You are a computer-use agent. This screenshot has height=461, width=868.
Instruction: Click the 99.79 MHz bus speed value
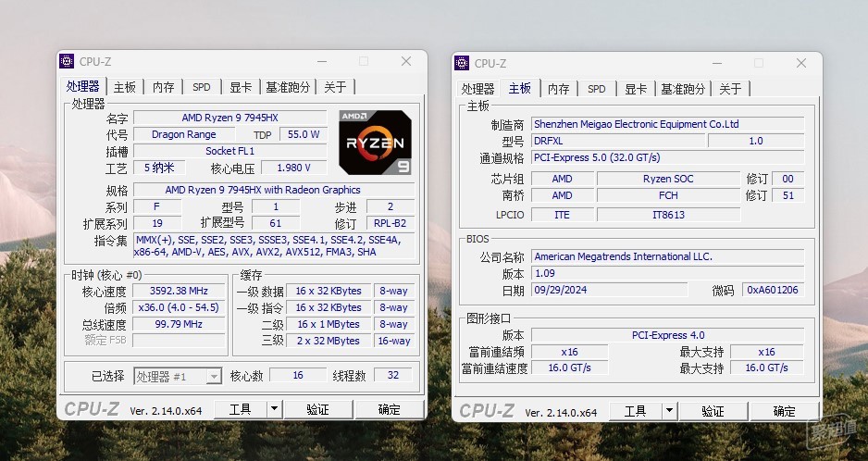(179, 324)
